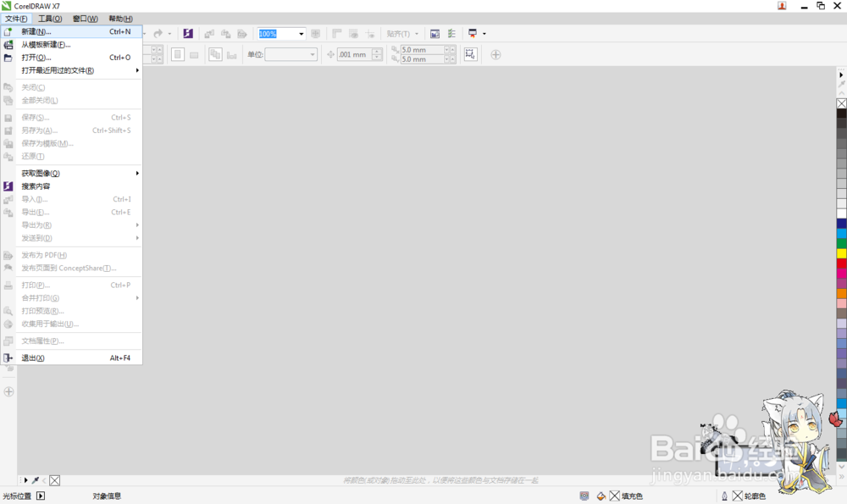
Task: Click the paint bucket icon in the status bar
Action: (x=600, y=496)
